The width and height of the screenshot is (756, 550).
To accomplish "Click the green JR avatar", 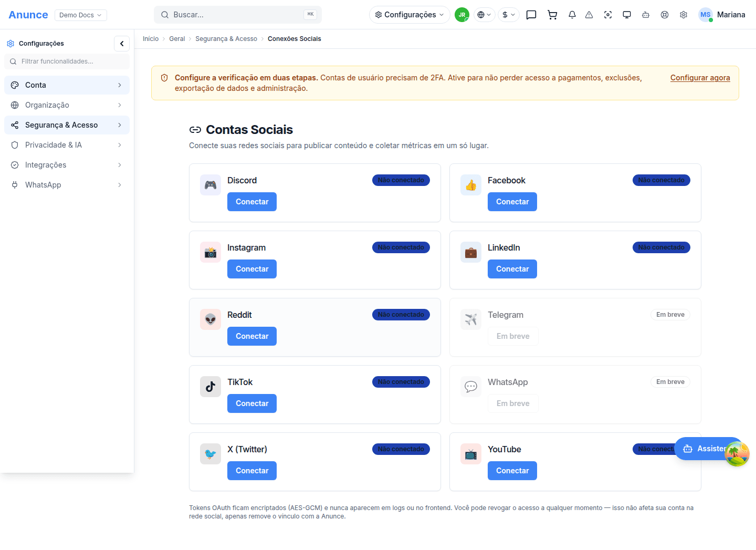I will point(462,15).
